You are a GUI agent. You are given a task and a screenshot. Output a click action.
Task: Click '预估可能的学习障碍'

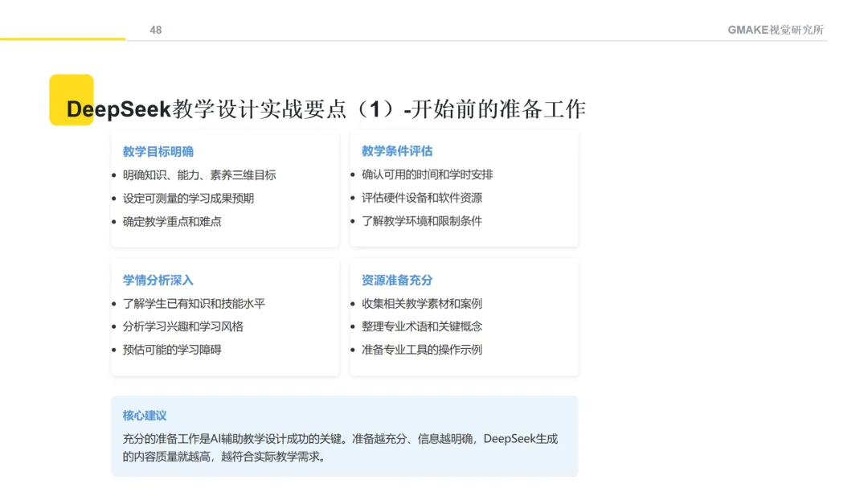point(172,350)
